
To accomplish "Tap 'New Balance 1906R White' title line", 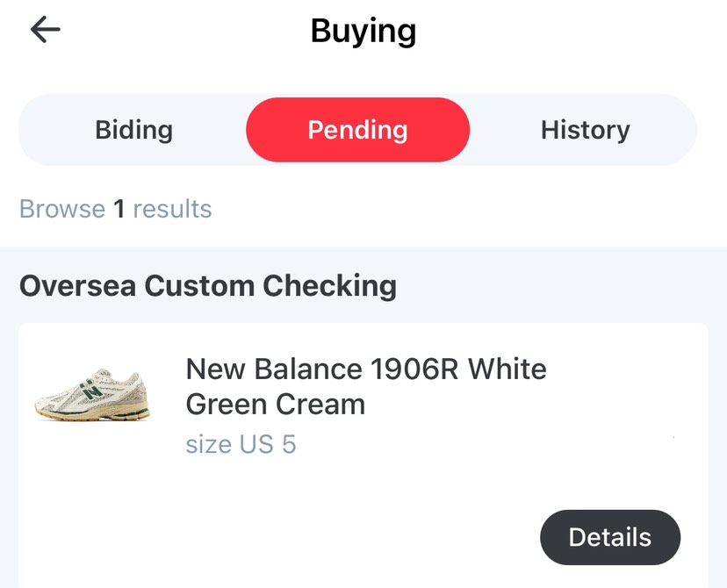I will pos(365,369).
